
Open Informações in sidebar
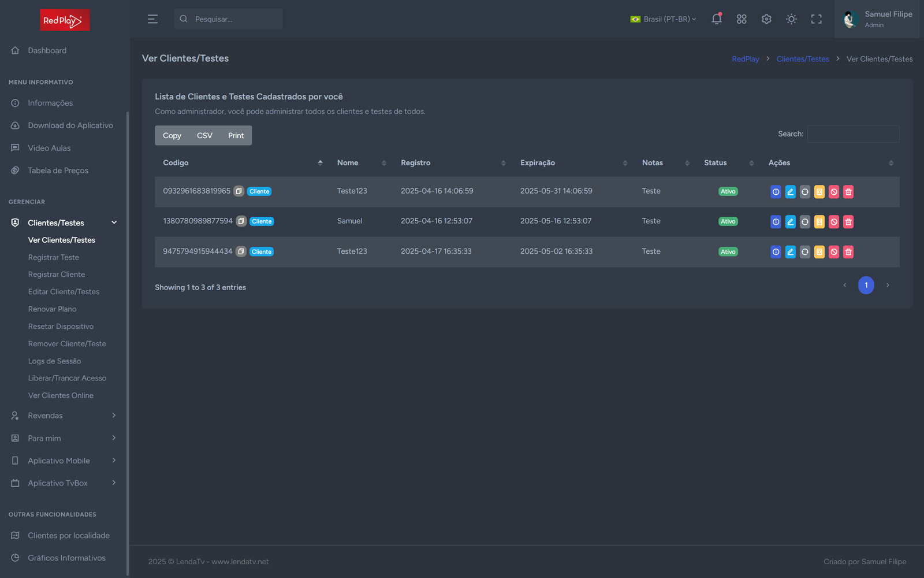pos(50,103)
